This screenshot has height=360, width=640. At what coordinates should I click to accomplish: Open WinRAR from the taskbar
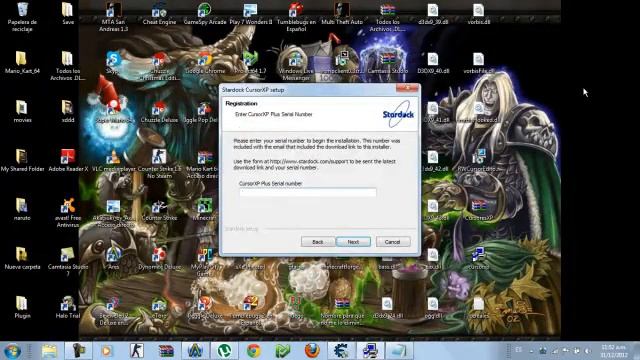(x=166, y=351)
